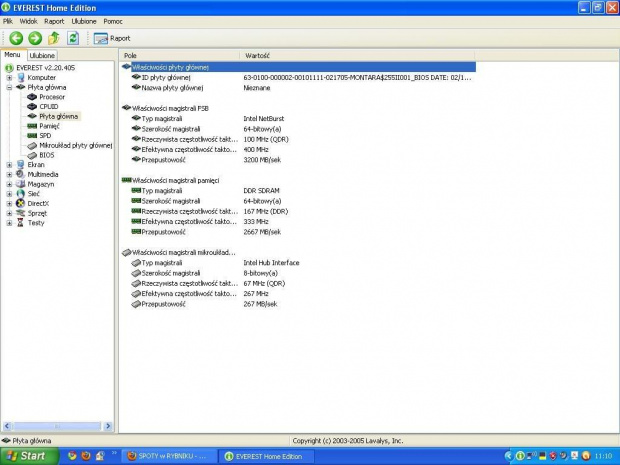Click the Testy hourglass icon in tree
This screenshot has height=465, width=620.
pos(21,223)
